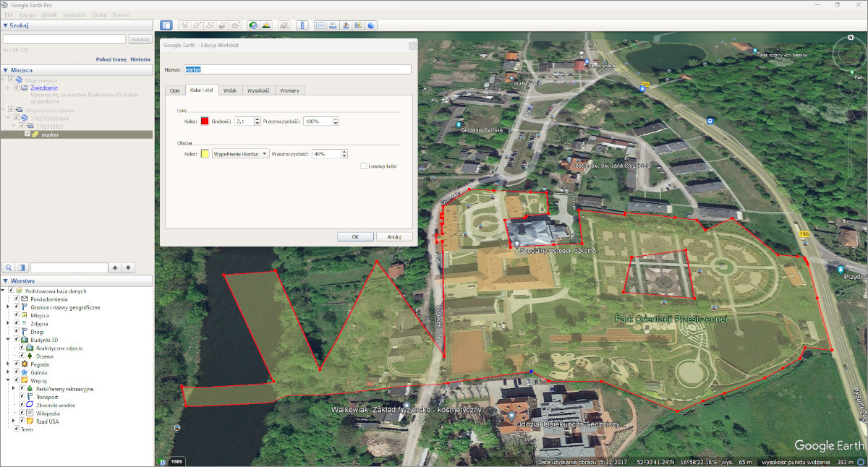Uncheck the Powiadomienia layer checkbox
The image size is (868, 467).
point(17,299)
